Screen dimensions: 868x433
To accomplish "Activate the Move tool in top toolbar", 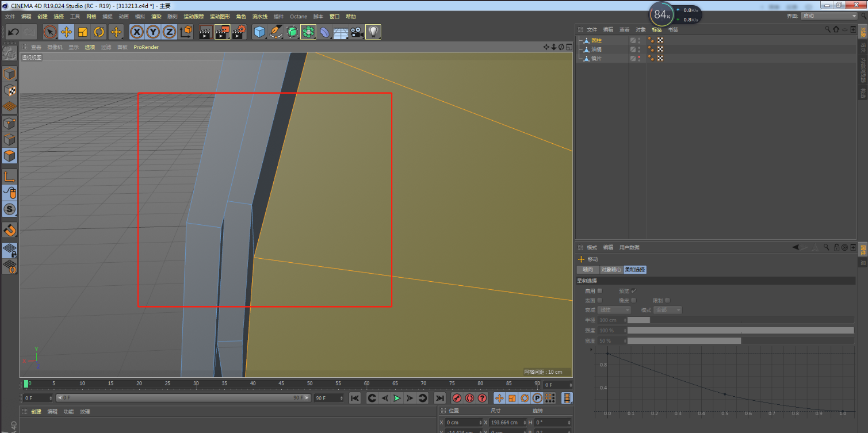I will click(66, 32).
